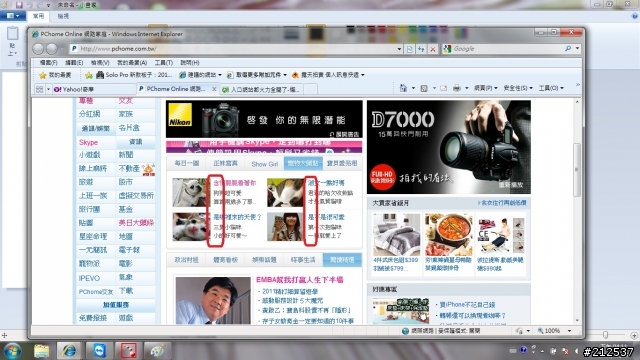Click the RSS feeds icon in command bar
Image resolution: width=640 pixels, height=360 pixels.
(x=424, y=88)
